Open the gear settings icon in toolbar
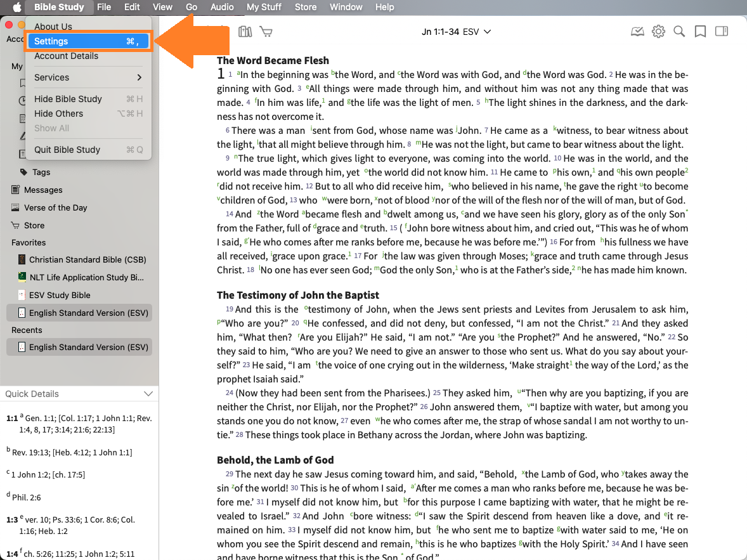Image resolution: width=747 pixels, height=560 pixels. coord(658,32)
